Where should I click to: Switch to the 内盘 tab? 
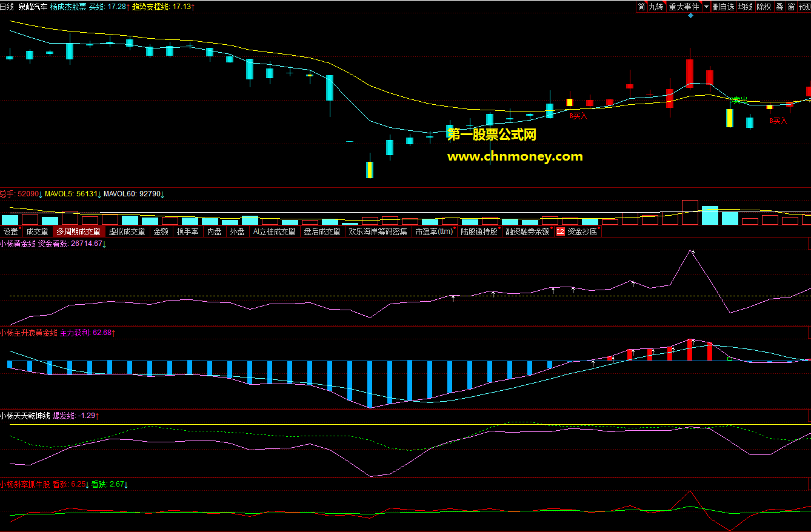pyautogui.click(x=215, y=231)
